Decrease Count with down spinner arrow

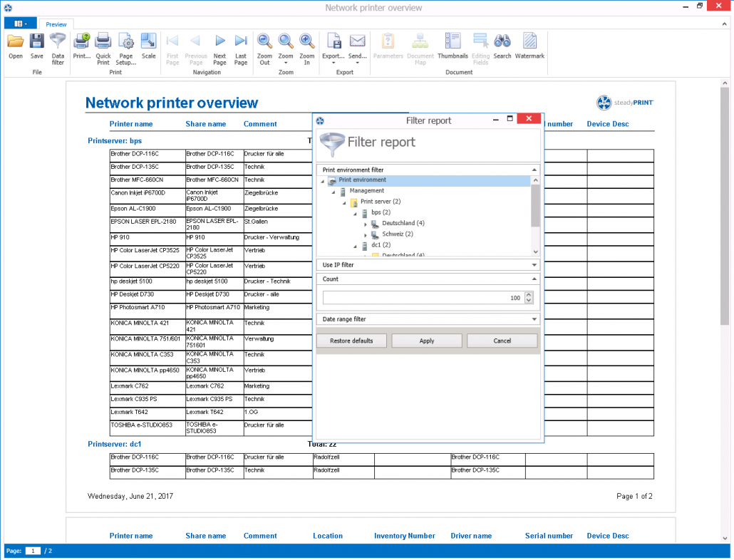click(x=529, y=301)
